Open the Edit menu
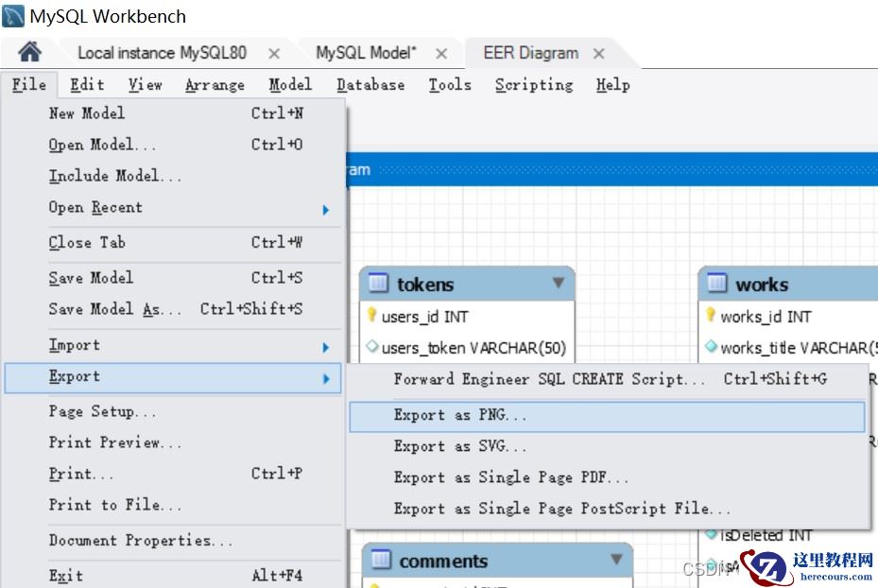Screen dimensions: 878x588 pyautogui.click(x=87, y=84)
